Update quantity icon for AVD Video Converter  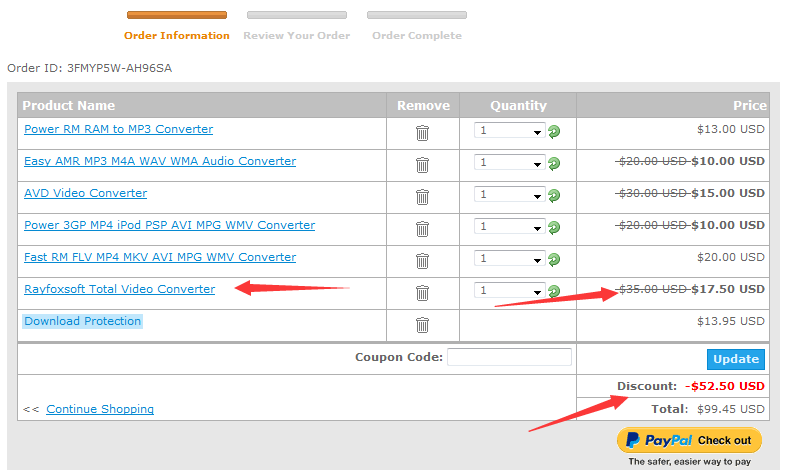coord(554,195)
